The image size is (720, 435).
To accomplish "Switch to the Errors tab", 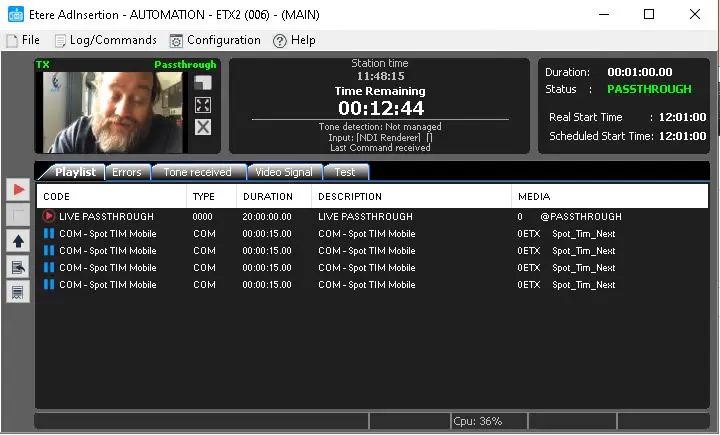I will coord(126,172).
